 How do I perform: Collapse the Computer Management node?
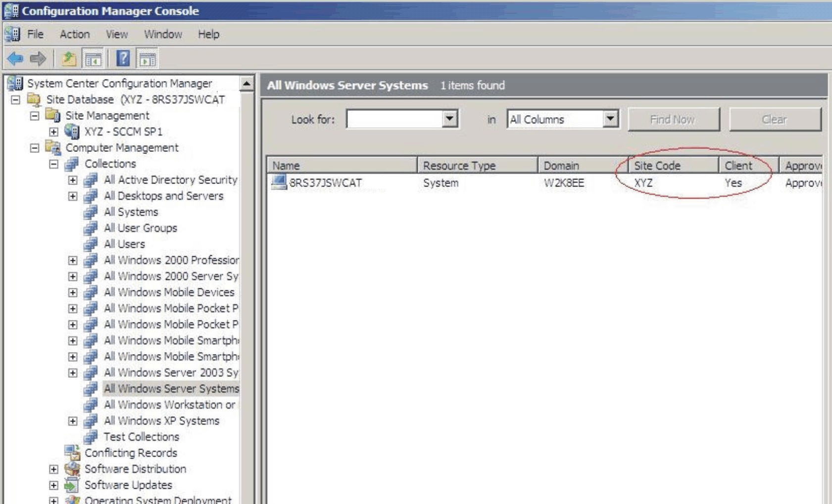(34, 148)
